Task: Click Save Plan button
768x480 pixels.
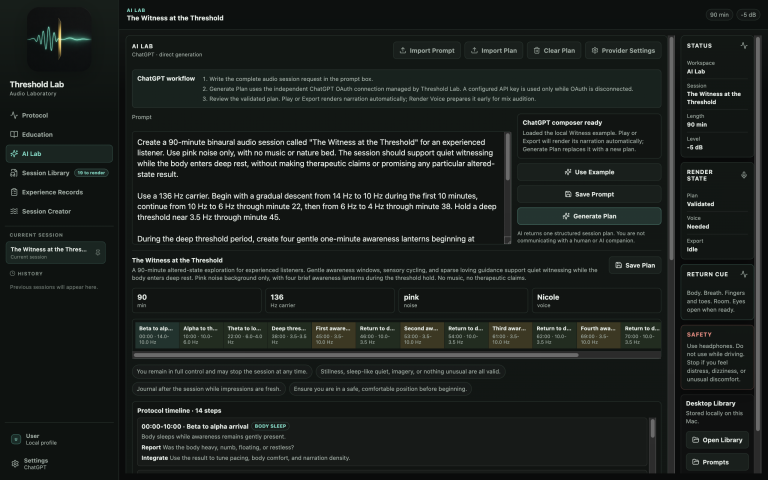Action: (635, 265)
